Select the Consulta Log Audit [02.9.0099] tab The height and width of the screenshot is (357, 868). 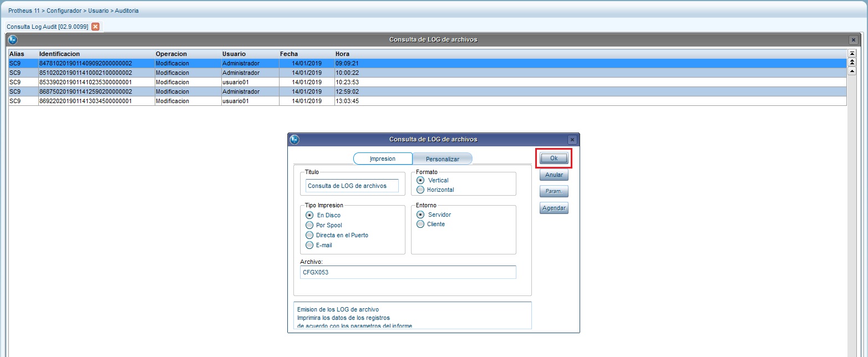point(47,27)
